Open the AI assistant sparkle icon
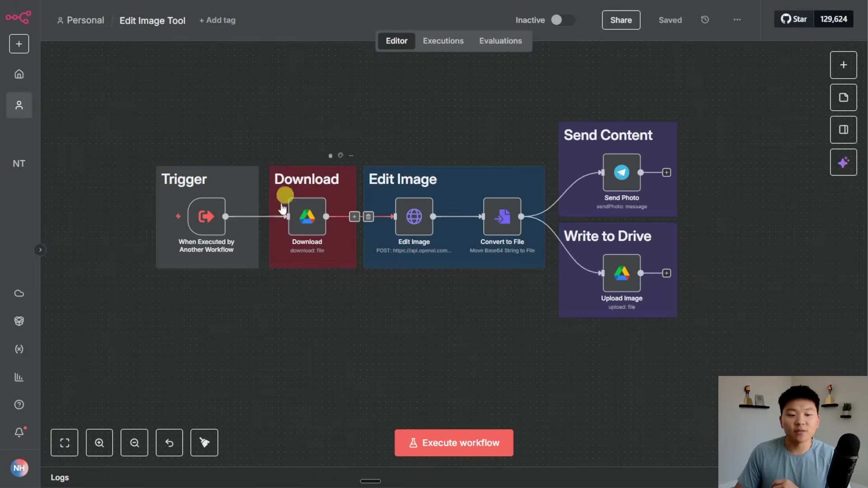This screenshot has height=488, width=868. (x=843, y=162)
